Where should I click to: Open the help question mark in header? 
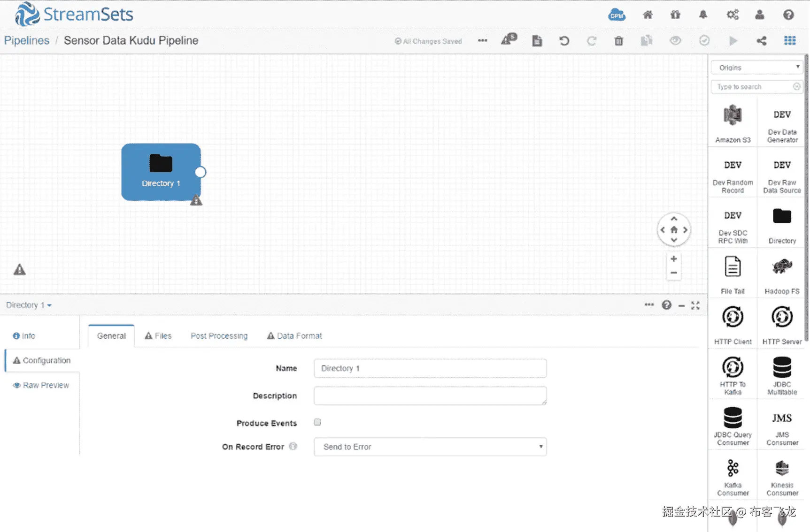pos(788,15)
